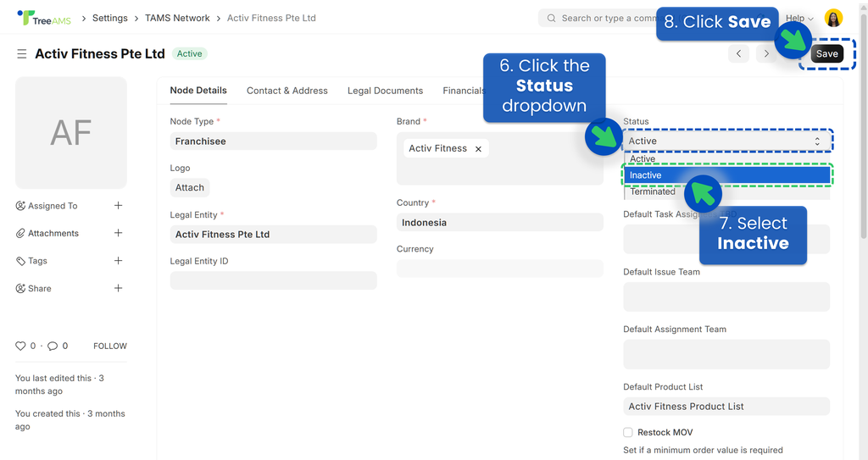Switch to Contact & Address tab
This screenshot has width=868, height=460.
pyautogui.click(x=287, y=91)
